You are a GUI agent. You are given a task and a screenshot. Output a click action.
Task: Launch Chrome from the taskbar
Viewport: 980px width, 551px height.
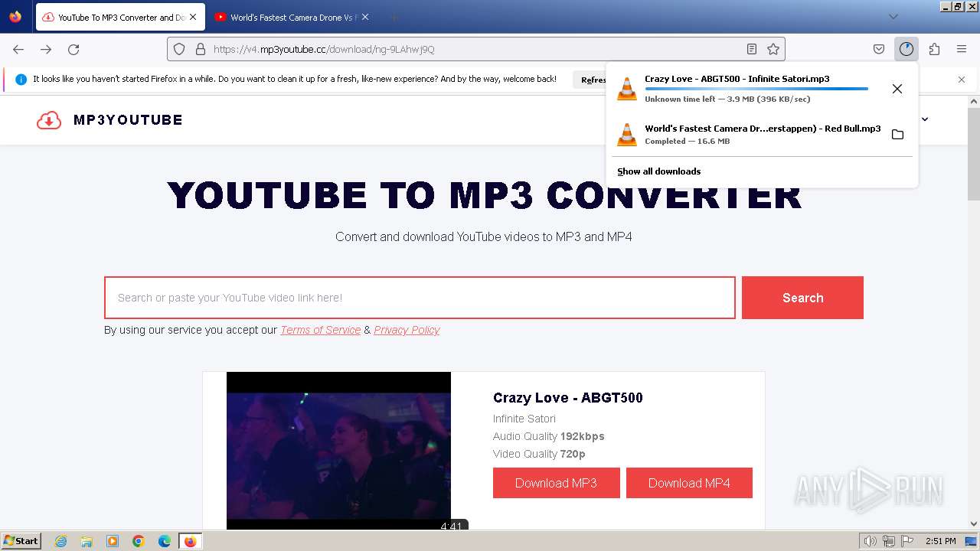[139, 541]
